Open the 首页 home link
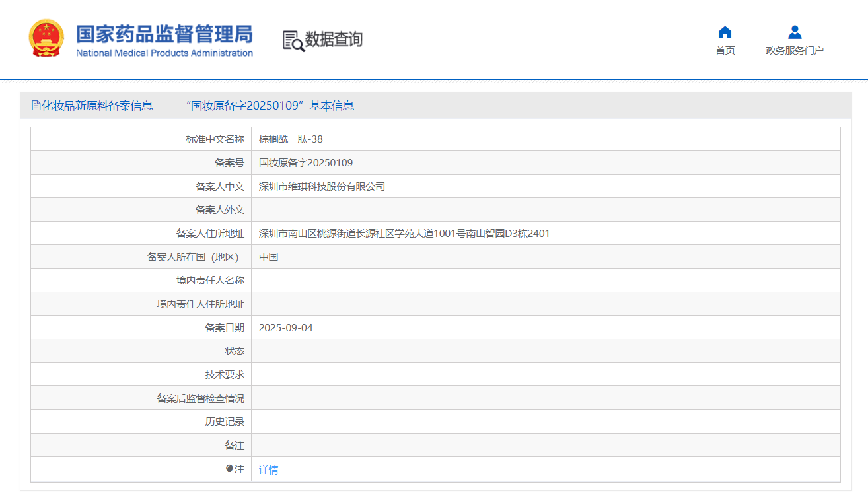The width and height of the screenshot is (868, 501). point(725,41)
